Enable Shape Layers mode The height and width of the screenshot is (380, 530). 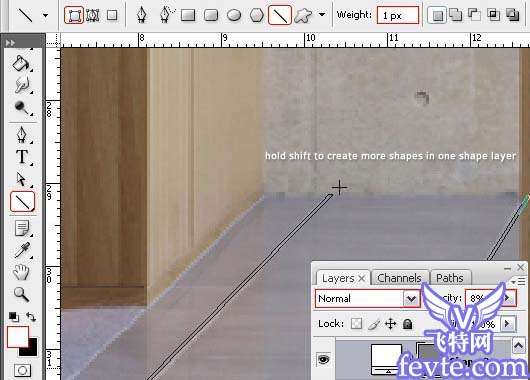pyautogui.click(x=74, y=15)
